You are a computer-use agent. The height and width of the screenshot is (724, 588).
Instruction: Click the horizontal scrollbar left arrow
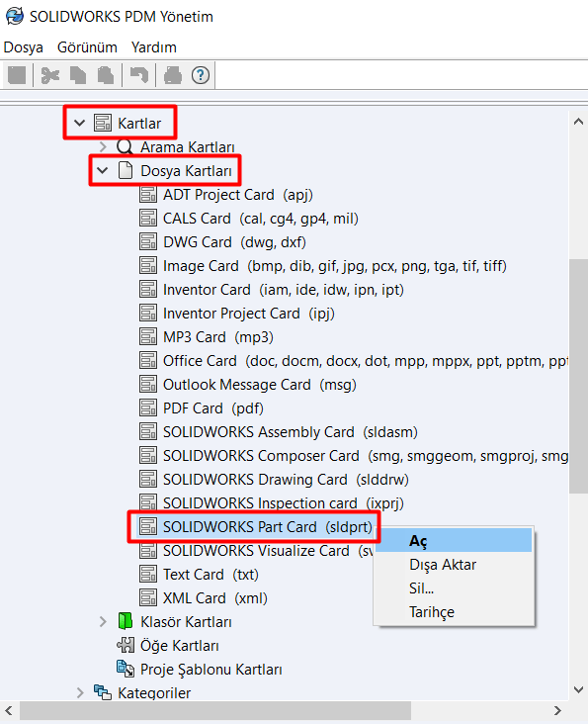coord(9,710)
